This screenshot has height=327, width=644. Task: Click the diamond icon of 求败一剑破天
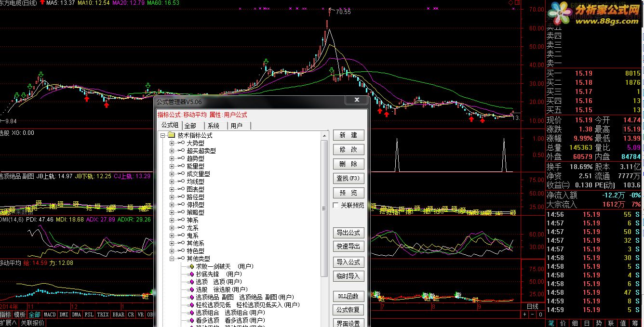coord(191,266)
